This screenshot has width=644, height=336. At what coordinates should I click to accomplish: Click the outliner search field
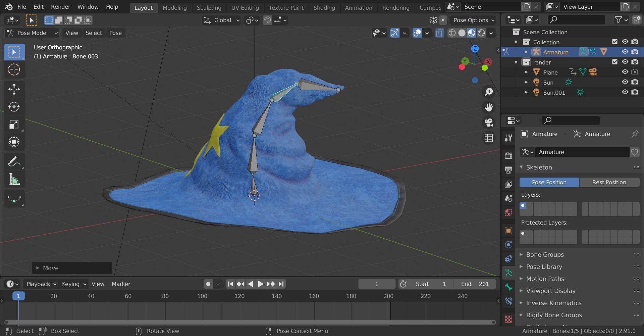[x=576, y=20]
